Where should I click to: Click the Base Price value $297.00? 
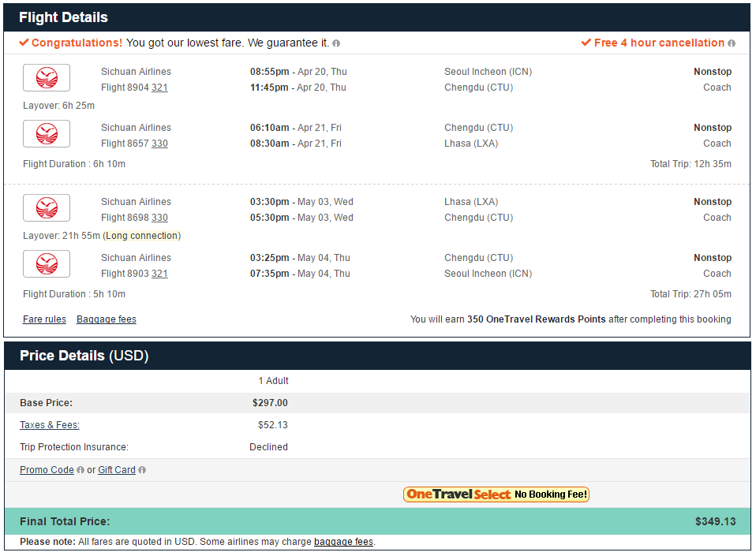(270, 403)
